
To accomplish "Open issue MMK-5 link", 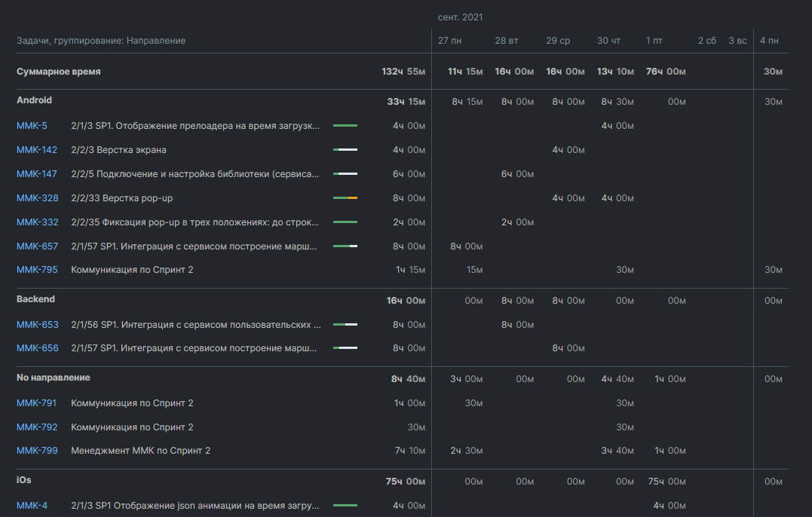I will (32, 126).
